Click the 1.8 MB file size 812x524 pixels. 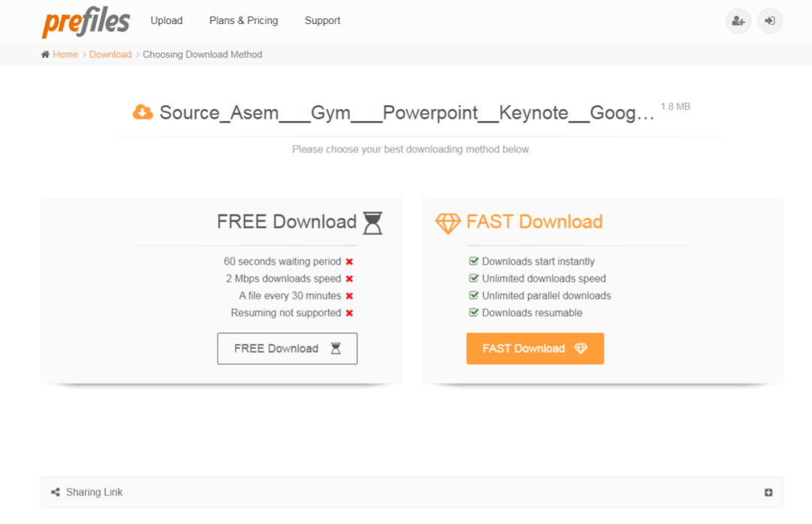pos(675,106)
